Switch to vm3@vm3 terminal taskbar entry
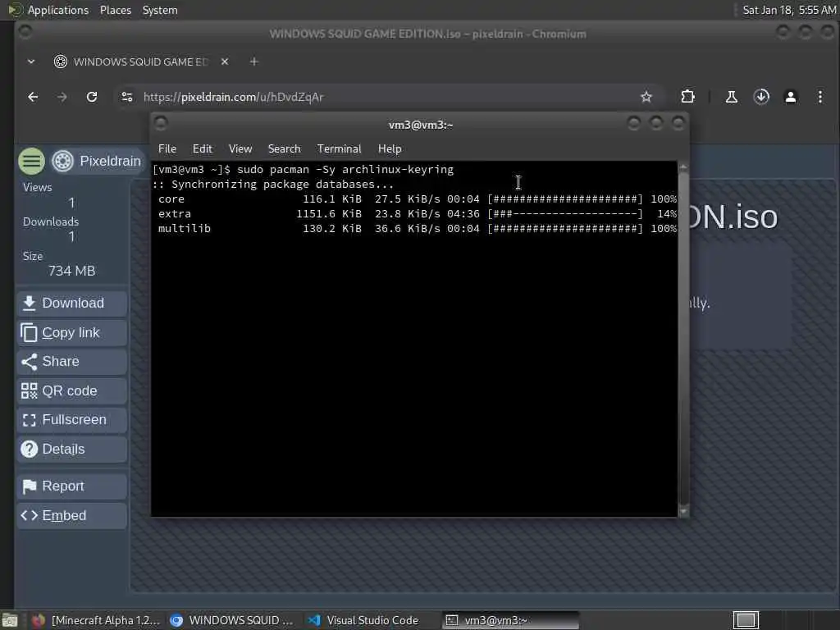 click(510, 620)
